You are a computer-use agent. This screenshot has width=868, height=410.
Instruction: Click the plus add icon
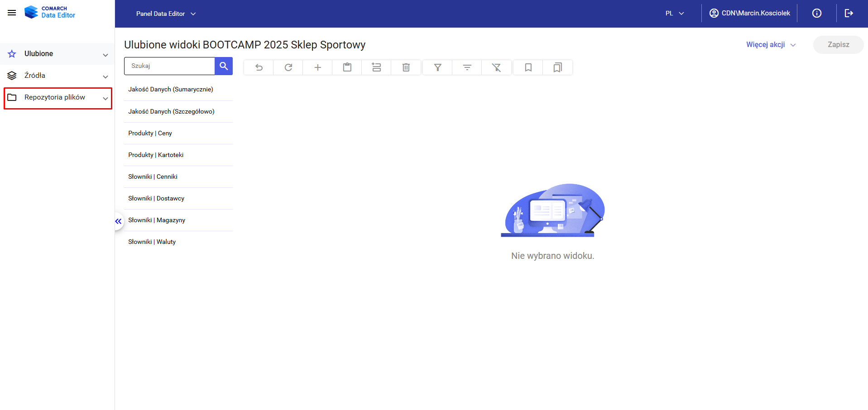pyautogui.click(x=318, y=67)
